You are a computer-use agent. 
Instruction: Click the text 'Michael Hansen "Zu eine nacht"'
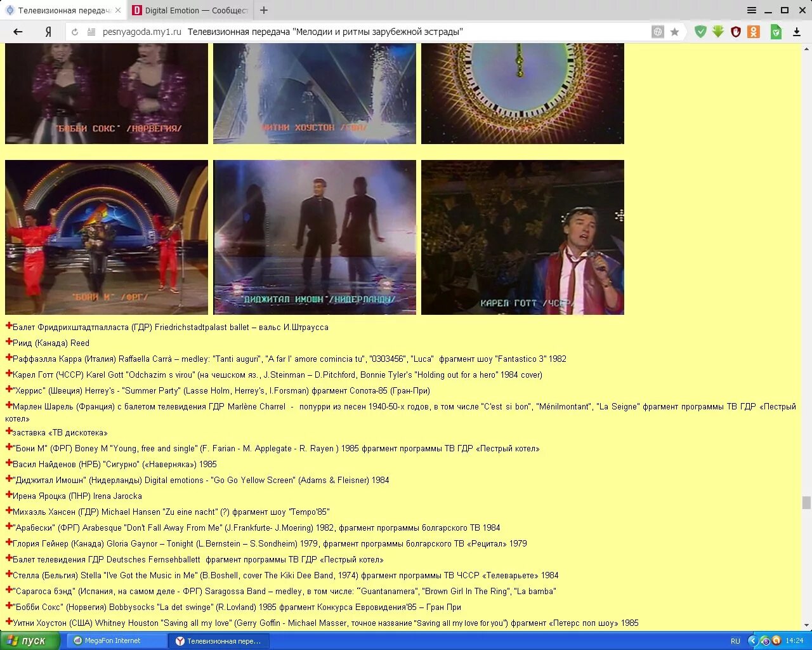159,512
